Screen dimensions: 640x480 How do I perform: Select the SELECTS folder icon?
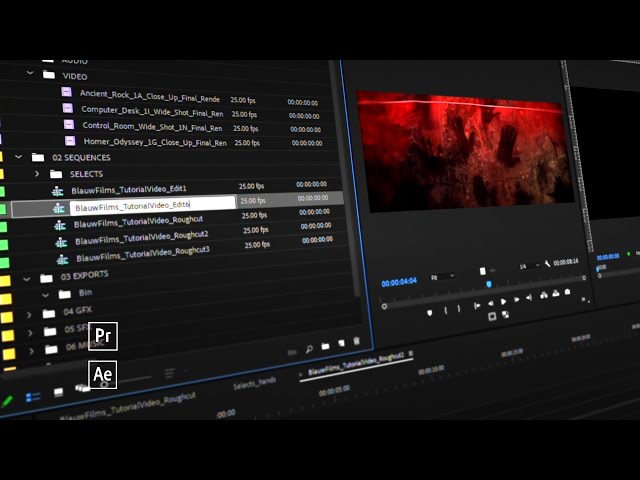pyautogui.click(x=56, y=174)
